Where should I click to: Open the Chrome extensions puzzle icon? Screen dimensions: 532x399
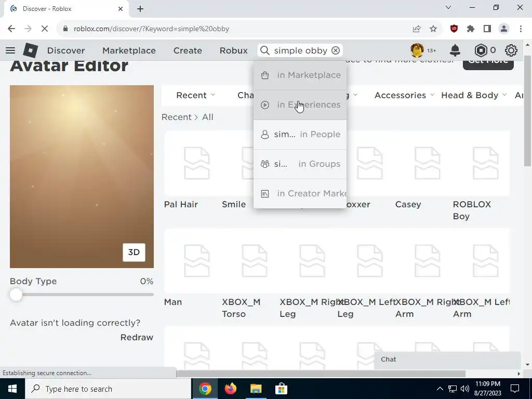[470, 29]
